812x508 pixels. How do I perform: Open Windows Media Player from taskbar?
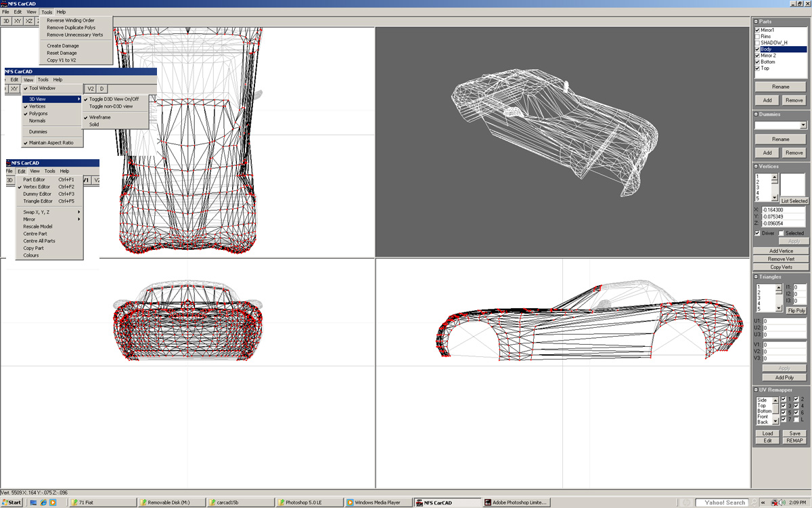click(x=378, y=503)
